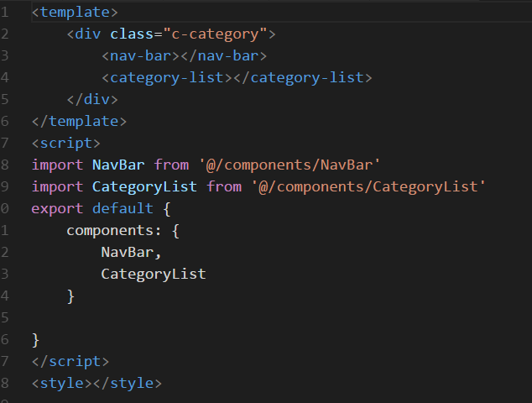Click the from keyword on CategoryList import

pos(224,186)
